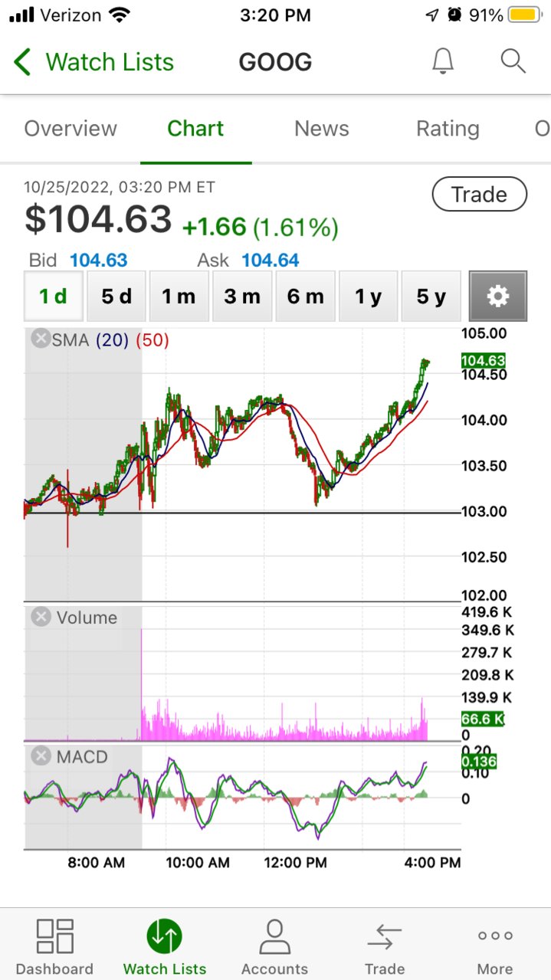Tap the Watch Lists back link text
551x980 pixels.
coord(110,62)
